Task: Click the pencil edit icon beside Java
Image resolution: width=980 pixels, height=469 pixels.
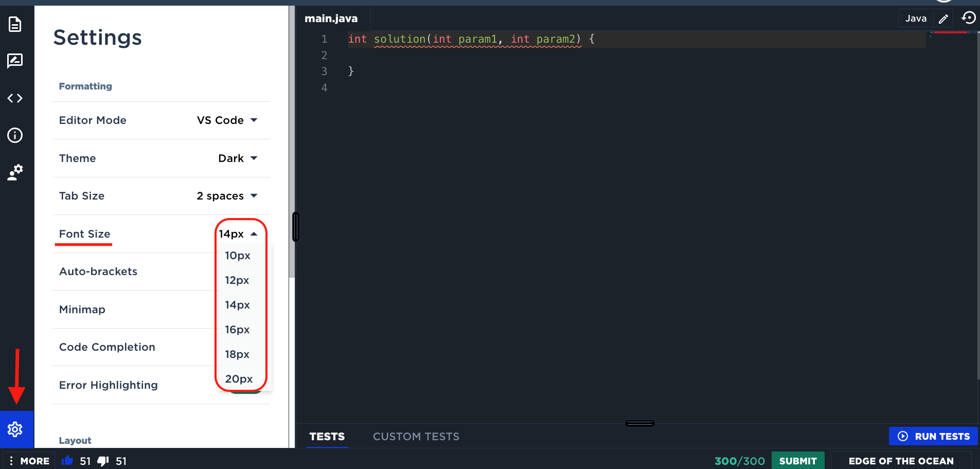Action: [x=943, y=19]
